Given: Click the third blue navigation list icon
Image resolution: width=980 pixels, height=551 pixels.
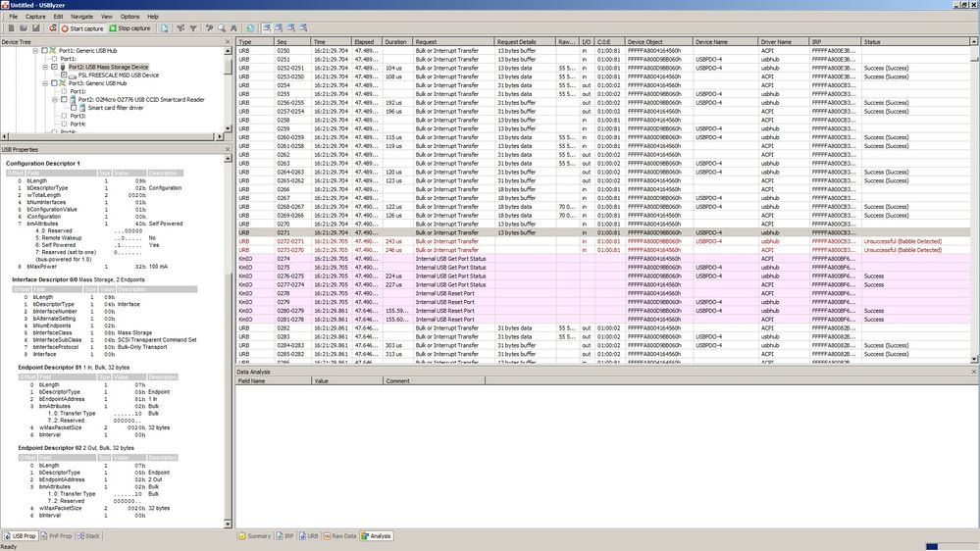Looking at the screenshot, I should tap(290, 28).
